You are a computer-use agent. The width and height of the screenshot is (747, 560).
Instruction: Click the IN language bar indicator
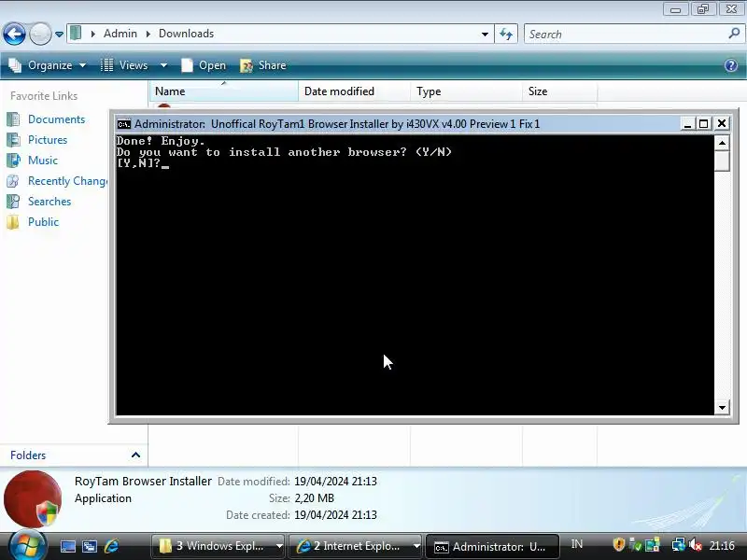(x=576, y=544)
